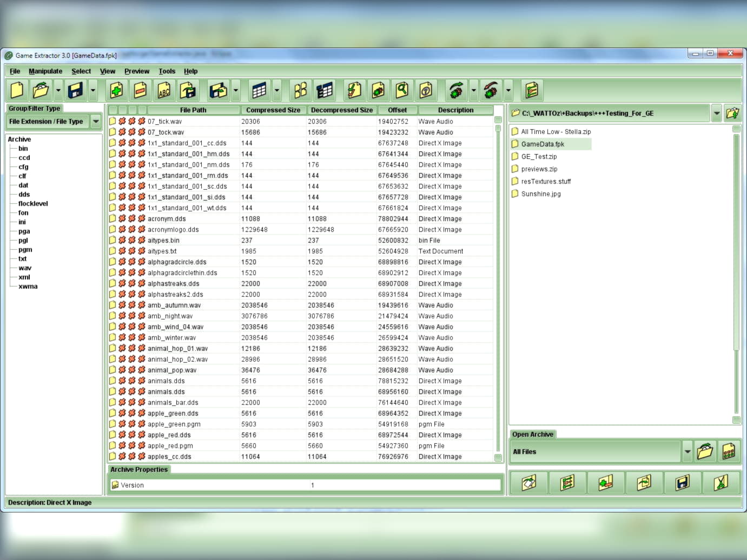Click the floppy disk icon in bottom-right row
Image resolution: width=747 pixels, height=560 pixels.
tap(682, 483)
